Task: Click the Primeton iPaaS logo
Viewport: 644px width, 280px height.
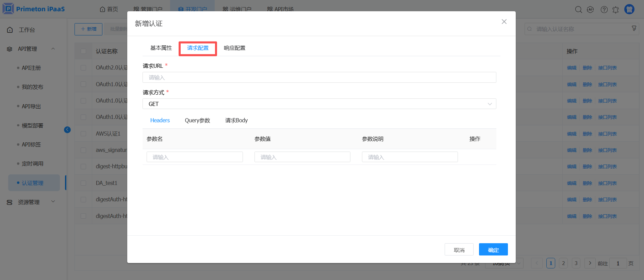Action: [34, 9]
